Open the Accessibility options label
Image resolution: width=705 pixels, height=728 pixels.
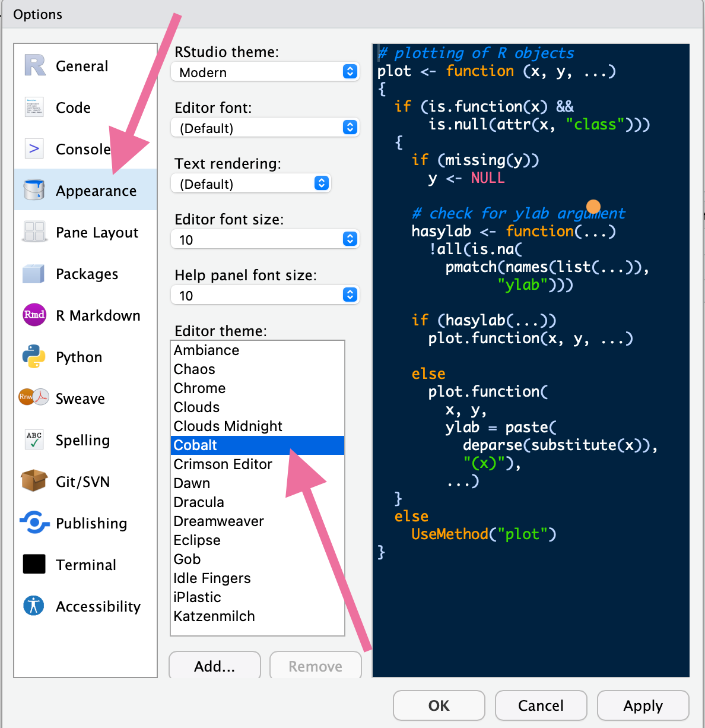click(98, 607)
